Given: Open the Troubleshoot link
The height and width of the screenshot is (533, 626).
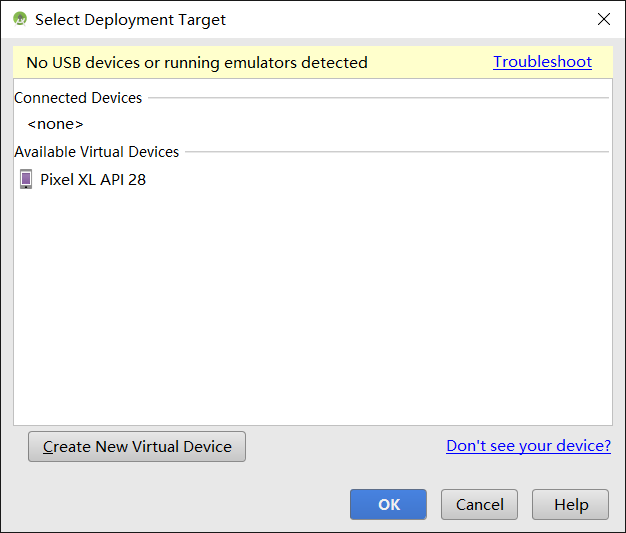Looking at the screenshot, I should point(542,62).
